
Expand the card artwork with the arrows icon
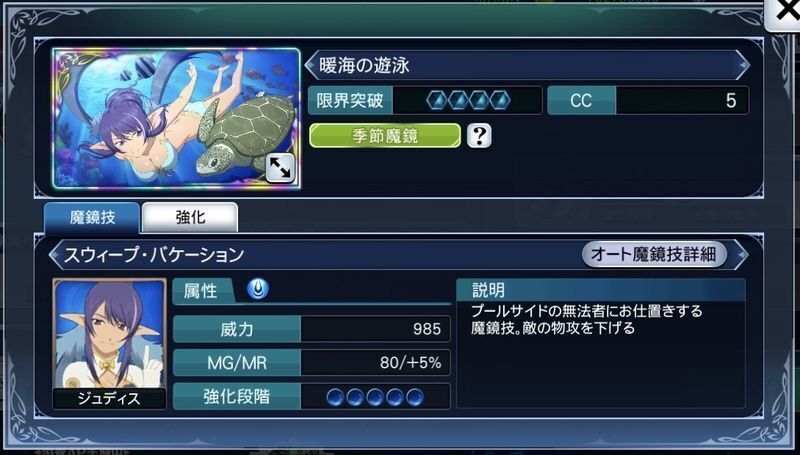tap(281, 168)
